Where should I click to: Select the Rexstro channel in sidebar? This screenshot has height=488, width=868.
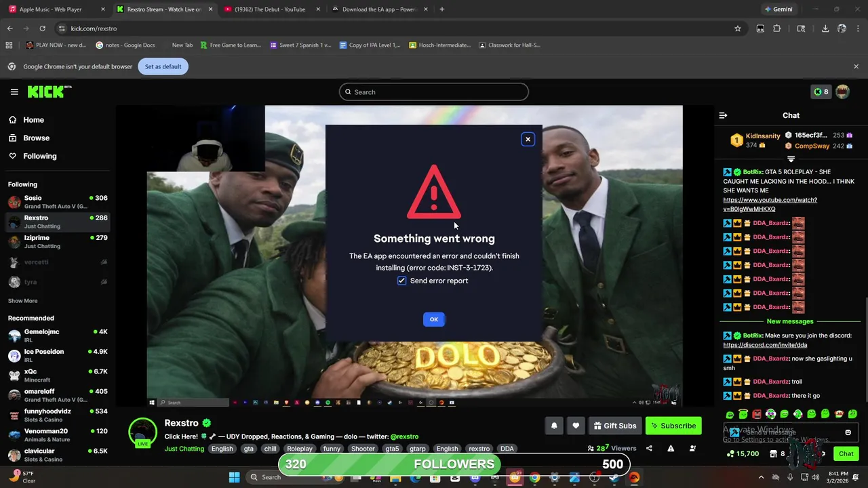pos(58,222)
